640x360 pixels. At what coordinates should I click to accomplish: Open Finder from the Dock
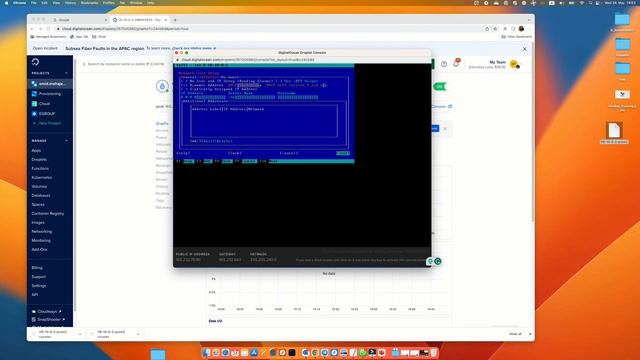coord(206,353)
